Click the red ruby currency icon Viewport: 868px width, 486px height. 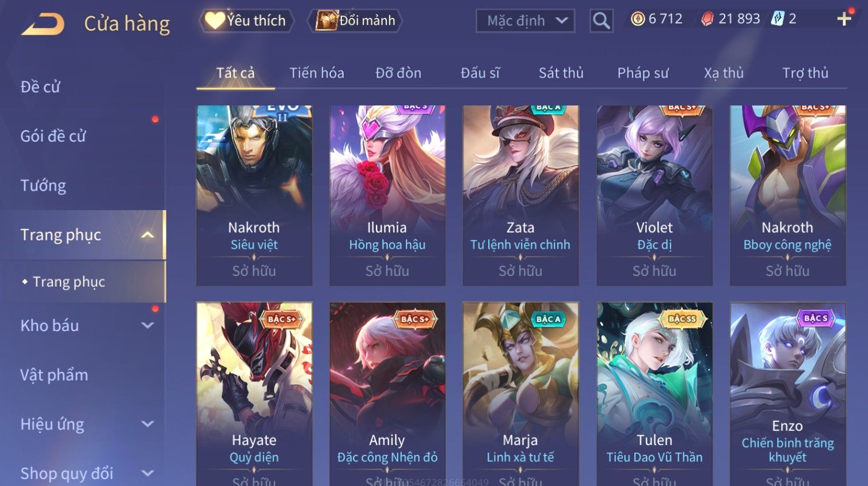pos(707,19)
